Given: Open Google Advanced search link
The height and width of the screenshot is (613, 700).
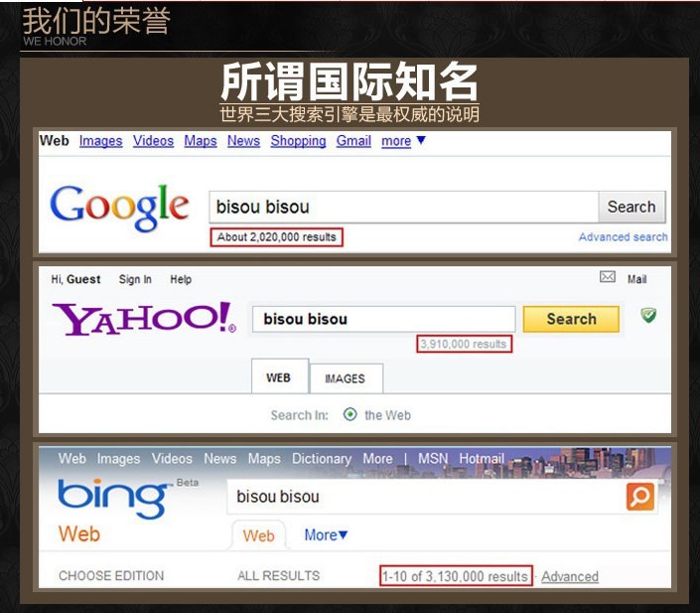Looking at the screenshot, I should click(624, 236).
